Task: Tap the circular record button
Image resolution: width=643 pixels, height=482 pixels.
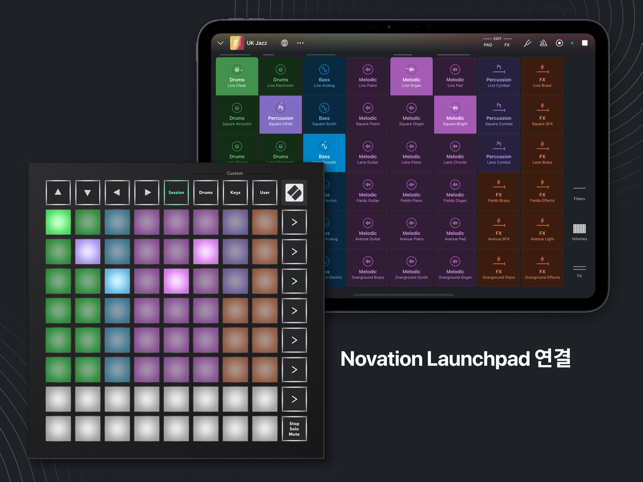Action: tap(559, 43)
